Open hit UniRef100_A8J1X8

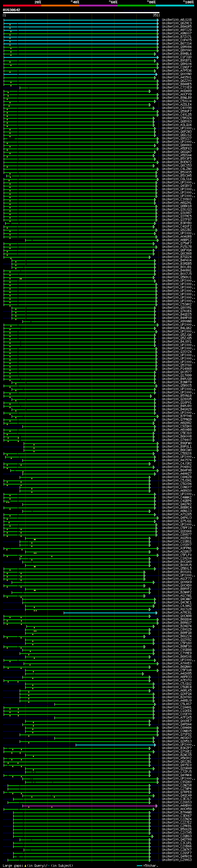176,20
